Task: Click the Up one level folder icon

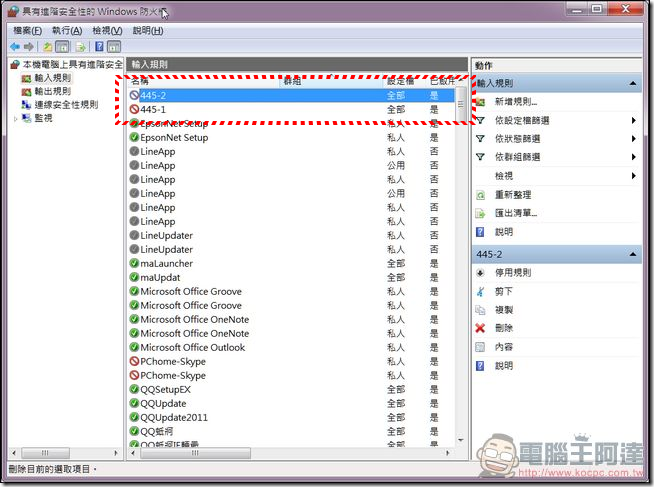Action: [x=48, y=47]
